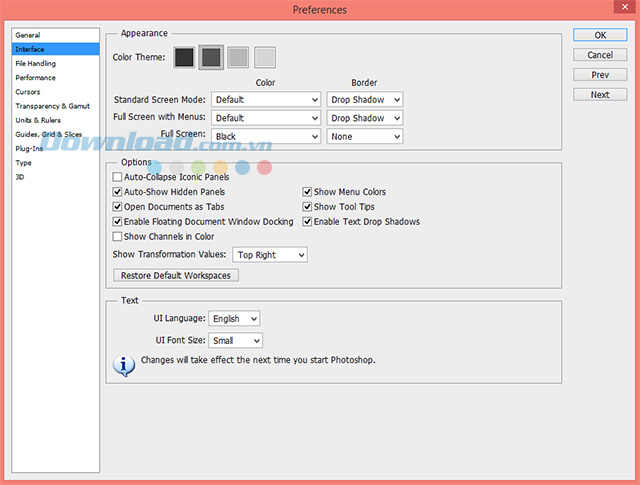Open Cursors preferences section
640x485 pixels.
[x=56, y=92]
